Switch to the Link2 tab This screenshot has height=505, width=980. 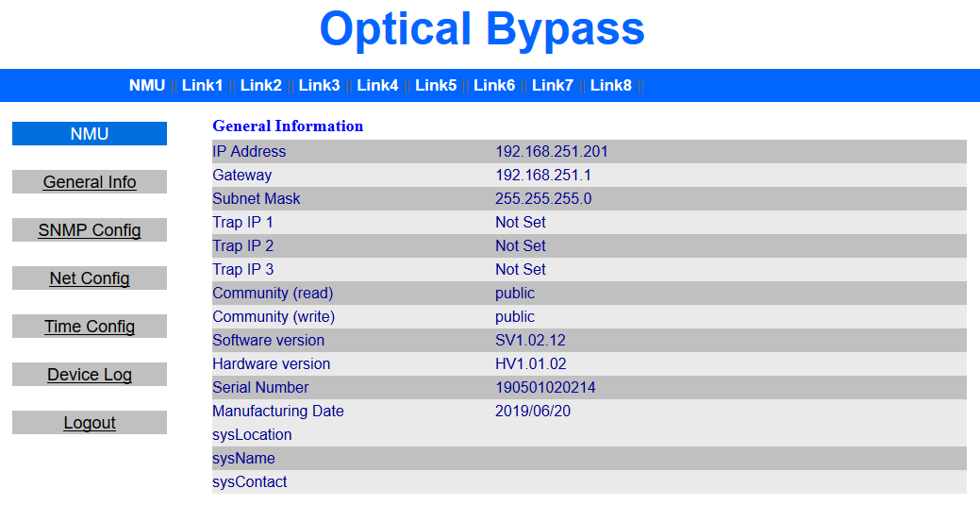point(260,85)
